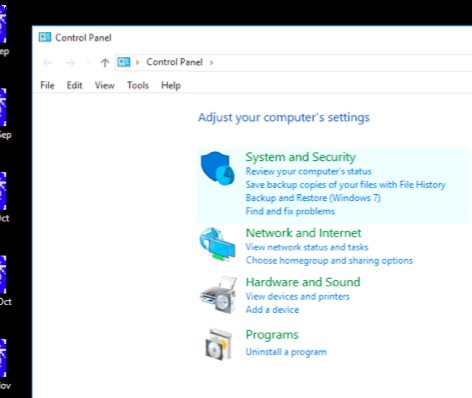Viewport: 472px width, 398px height.
Task: Click Review your computer's status
Action: coord(308,171)
